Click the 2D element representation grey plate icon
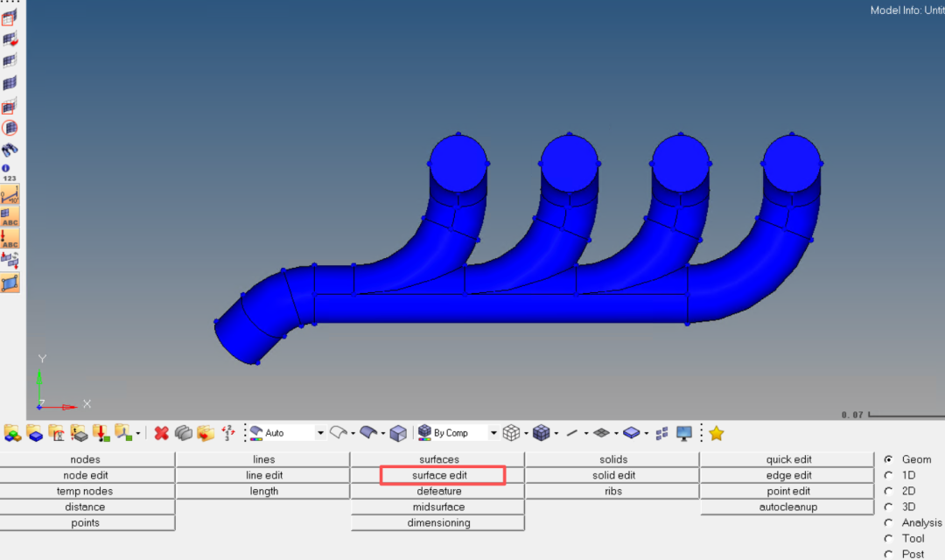Screen dimensions: 945x560 (601, 433)
